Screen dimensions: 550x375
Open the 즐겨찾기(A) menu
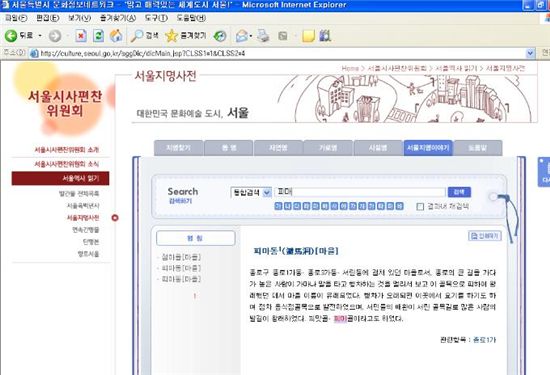coord(118,18)
